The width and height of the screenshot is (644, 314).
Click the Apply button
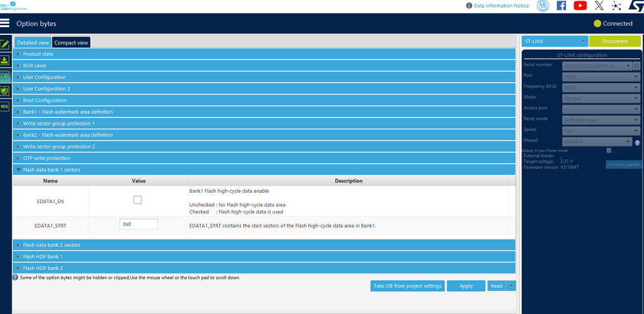465,286
